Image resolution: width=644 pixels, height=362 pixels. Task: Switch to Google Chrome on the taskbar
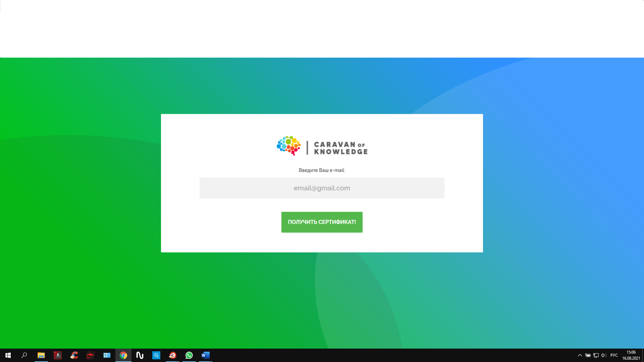[123, 355]
